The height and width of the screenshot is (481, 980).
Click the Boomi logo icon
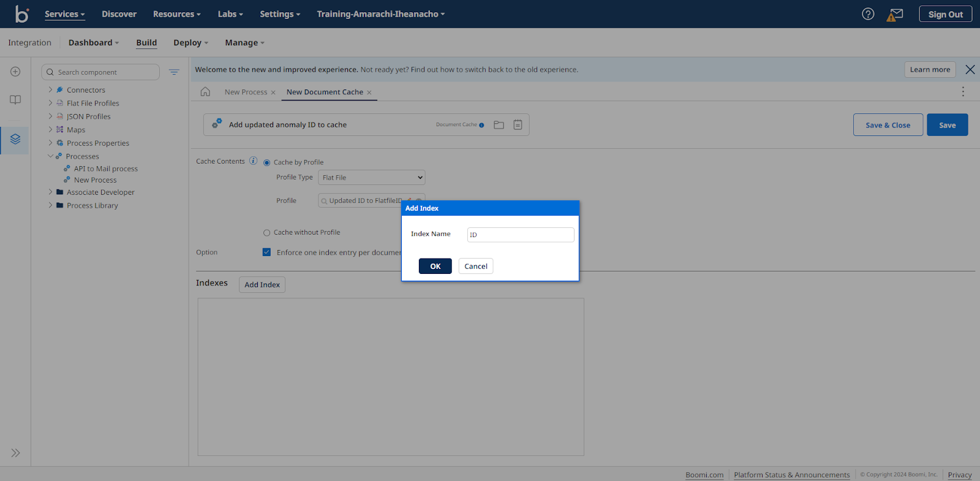coord(22,13)
